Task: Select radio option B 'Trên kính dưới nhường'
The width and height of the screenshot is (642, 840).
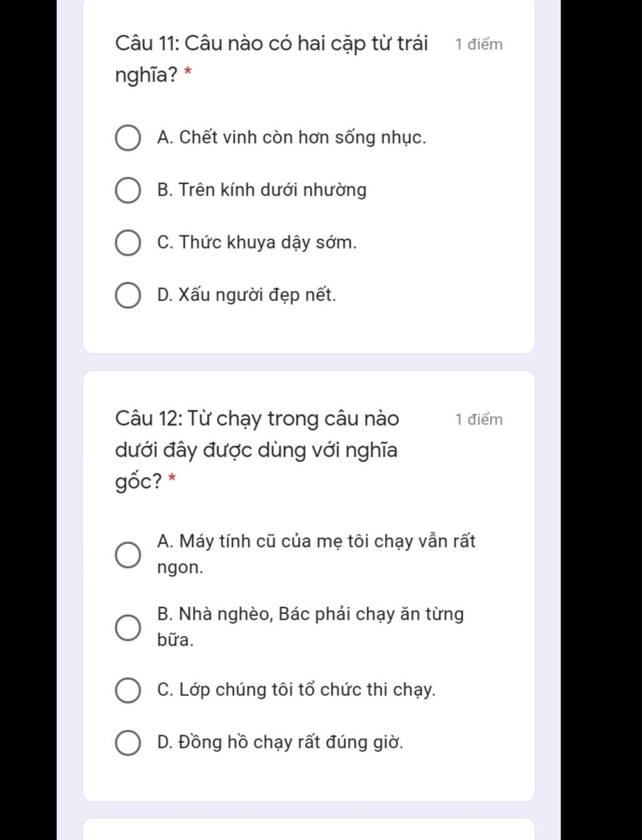Action: tap(128, 191)
